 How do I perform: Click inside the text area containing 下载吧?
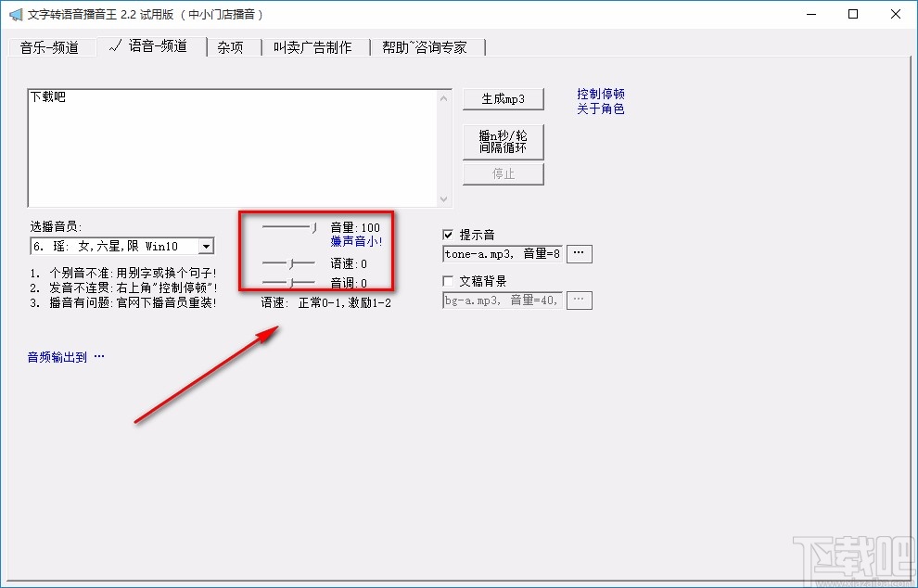(x=232, y=144)
